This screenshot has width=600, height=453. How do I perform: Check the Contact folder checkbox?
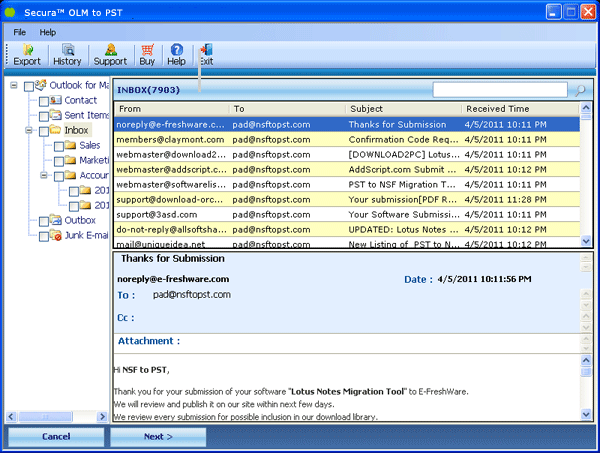click(44, 101)
